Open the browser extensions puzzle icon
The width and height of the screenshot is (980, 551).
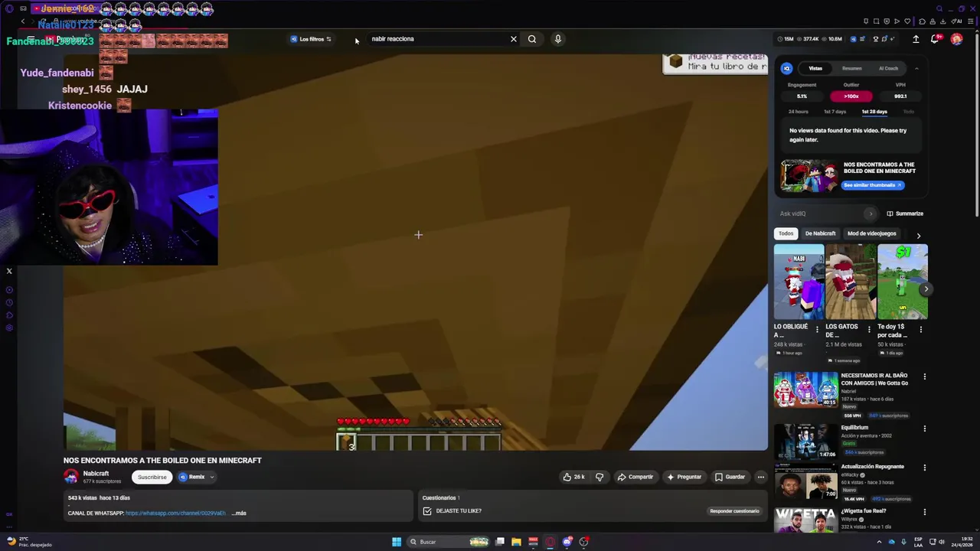pos(922,21)
